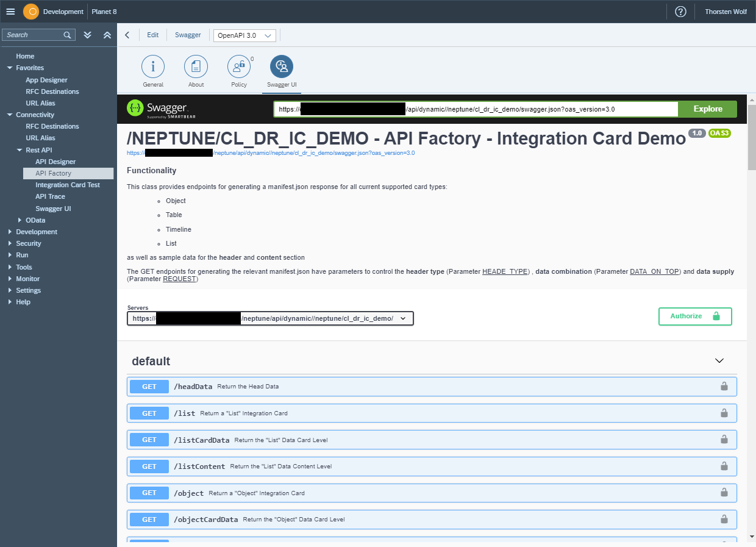Click the back arrow in toolbar

[127, 35]
